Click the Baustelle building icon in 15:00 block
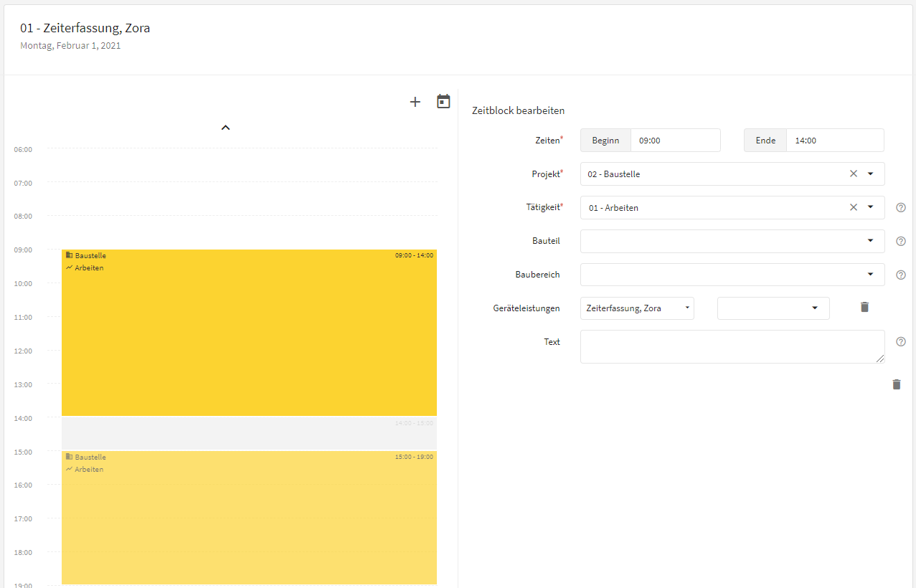Viewport: 916px width, 588px height. 69,457
